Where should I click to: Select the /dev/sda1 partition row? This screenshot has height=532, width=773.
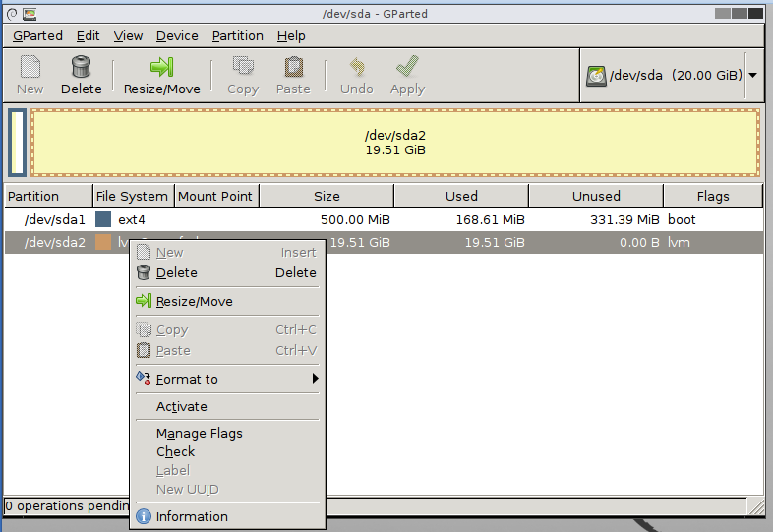[x=384, y=219]
